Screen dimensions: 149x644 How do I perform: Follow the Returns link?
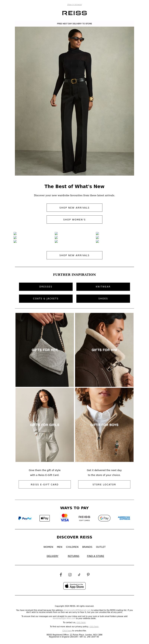(x=74, y=556)
